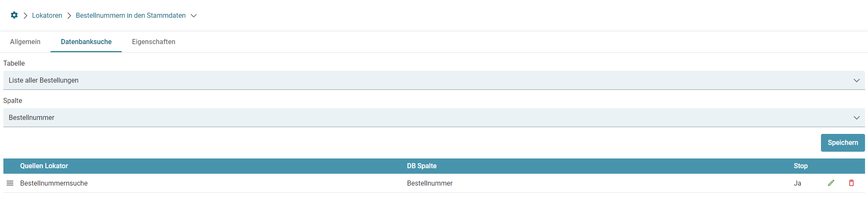Image resolution: width=868 pixels, height=200 pixels.
Task: Click the 'Quellen Lokator' column header
Action: tap(44, 166)
